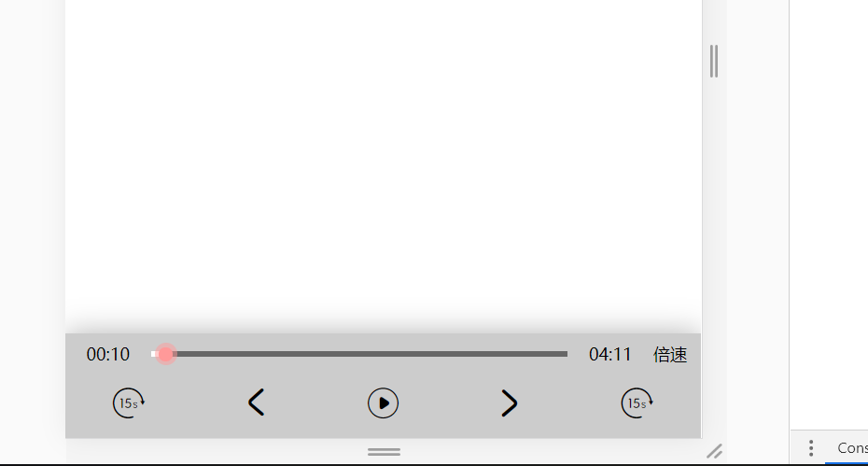
Task: Click the horizontal double-line height handle
Action: tap(384, 452)
